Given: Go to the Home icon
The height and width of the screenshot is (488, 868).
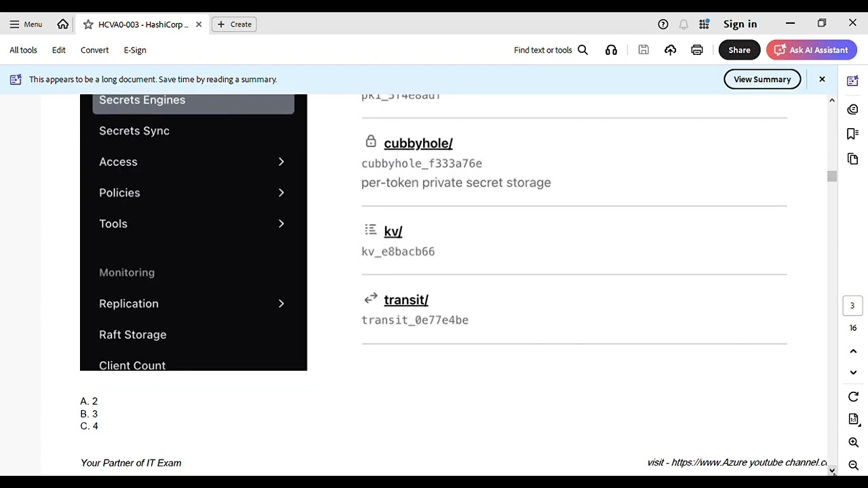Looking at the screenshot, I should tap(63, 24).
